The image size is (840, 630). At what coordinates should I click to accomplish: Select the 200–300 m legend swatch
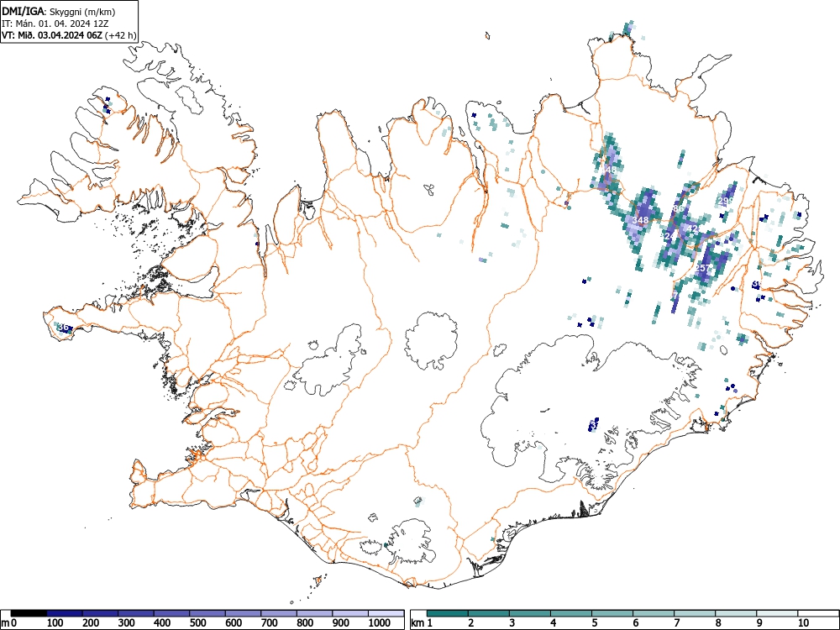click(100, 613)
